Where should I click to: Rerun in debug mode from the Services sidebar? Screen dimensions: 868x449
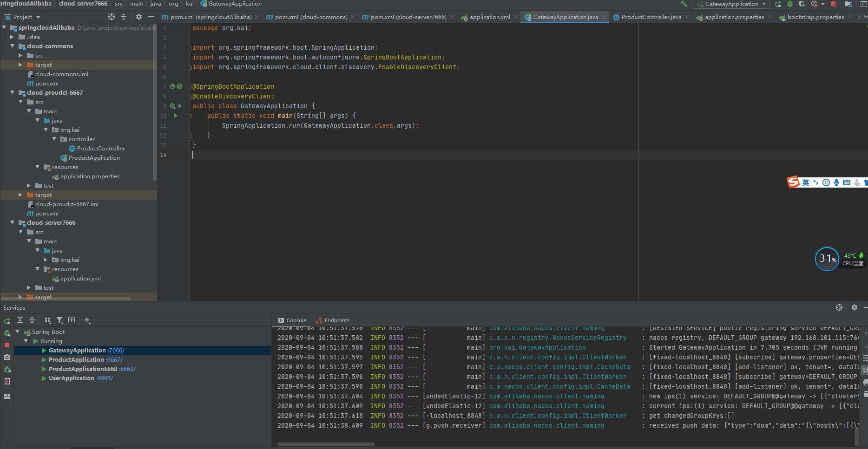tap(7, 333)
